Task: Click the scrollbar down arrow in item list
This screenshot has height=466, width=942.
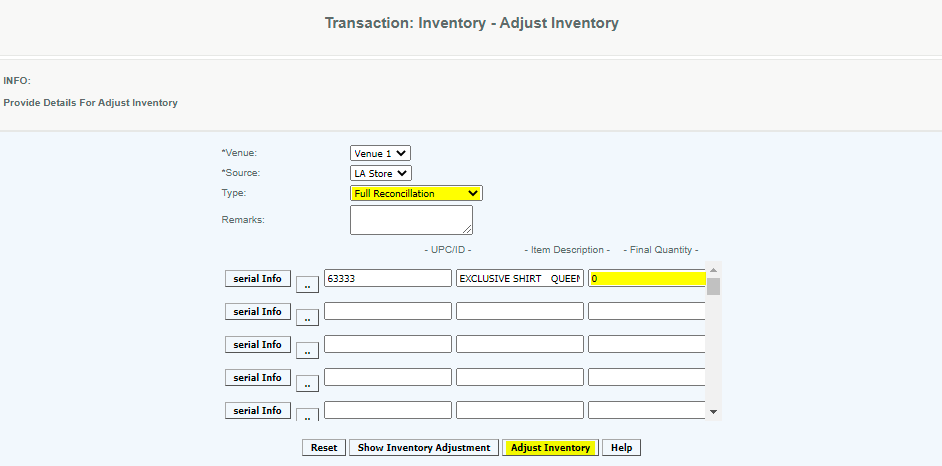Action: coord(713,411)
